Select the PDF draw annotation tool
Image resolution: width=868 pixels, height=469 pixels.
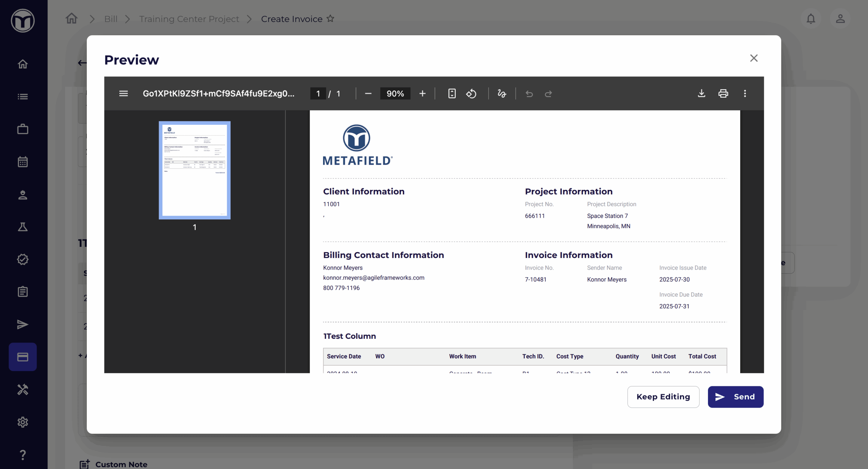pos(502,94)
